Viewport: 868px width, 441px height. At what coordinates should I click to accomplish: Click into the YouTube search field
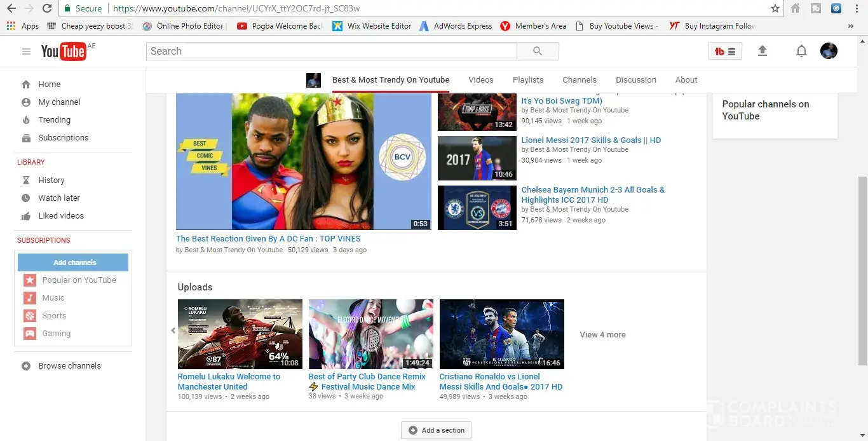pos(331,51)
